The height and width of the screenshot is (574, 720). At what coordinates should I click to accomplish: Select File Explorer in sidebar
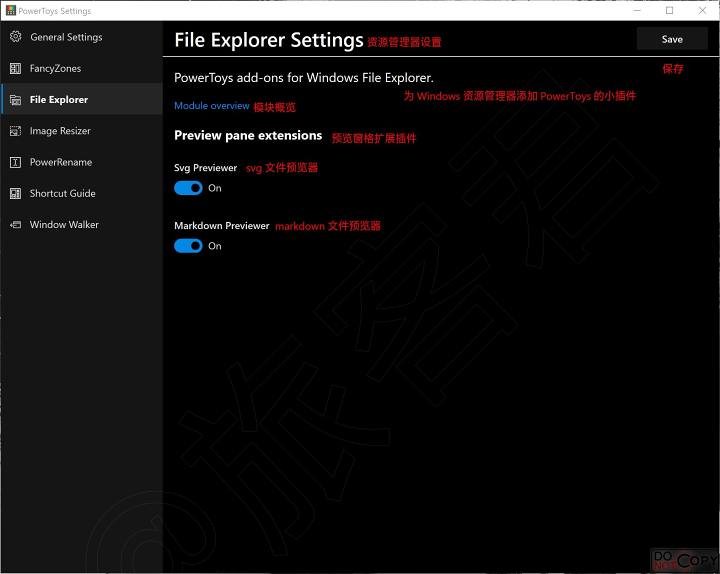click(82, 100)
